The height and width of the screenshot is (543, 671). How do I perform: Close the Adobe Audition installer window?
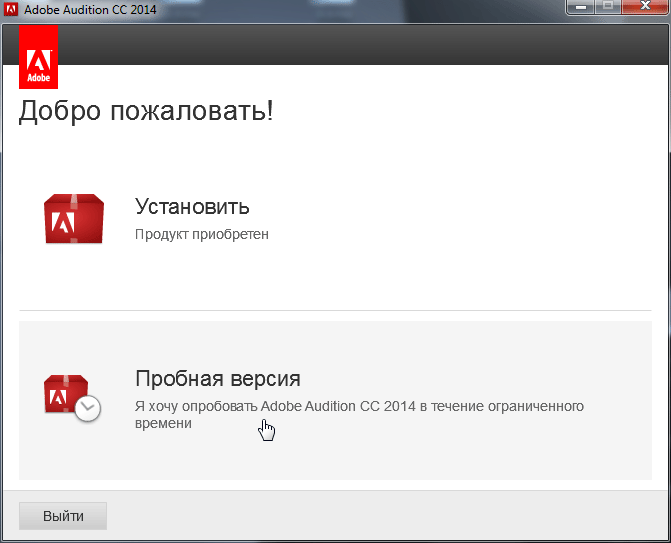click(x=645, y=7)
